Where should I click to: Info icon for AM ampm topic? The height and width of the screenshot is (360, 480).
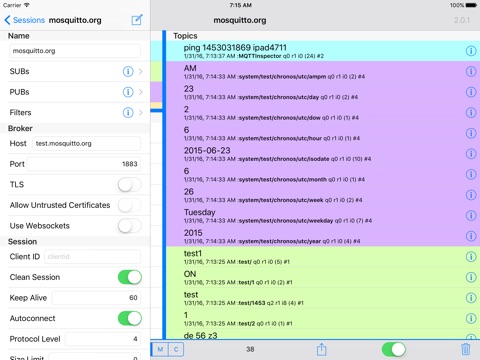pos(471,71)
